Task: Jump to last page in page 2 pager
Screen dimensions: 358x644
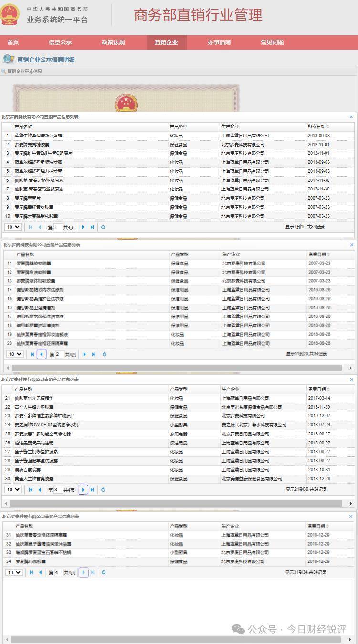Action: pyautogui.click(x=94, y=354)
